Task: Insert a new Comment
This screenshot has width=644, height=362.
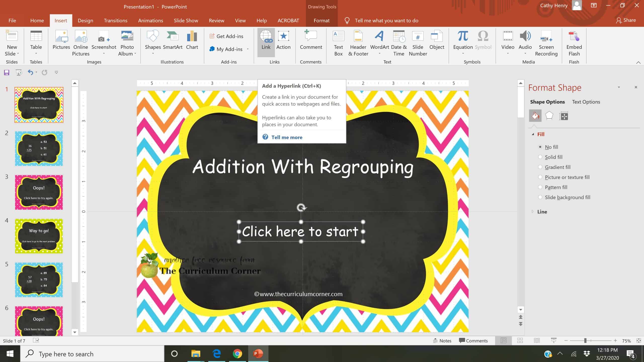Action: (x=311, y=41)
